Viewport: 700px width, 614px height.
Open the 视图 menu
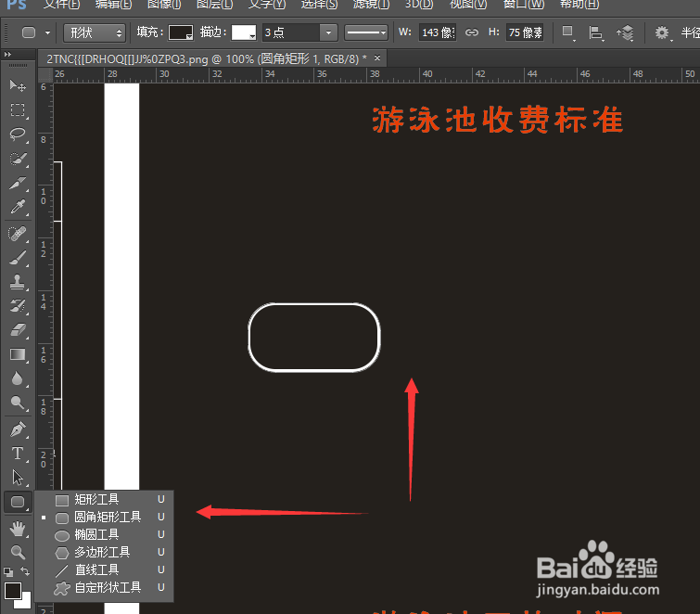coord(468,5)
